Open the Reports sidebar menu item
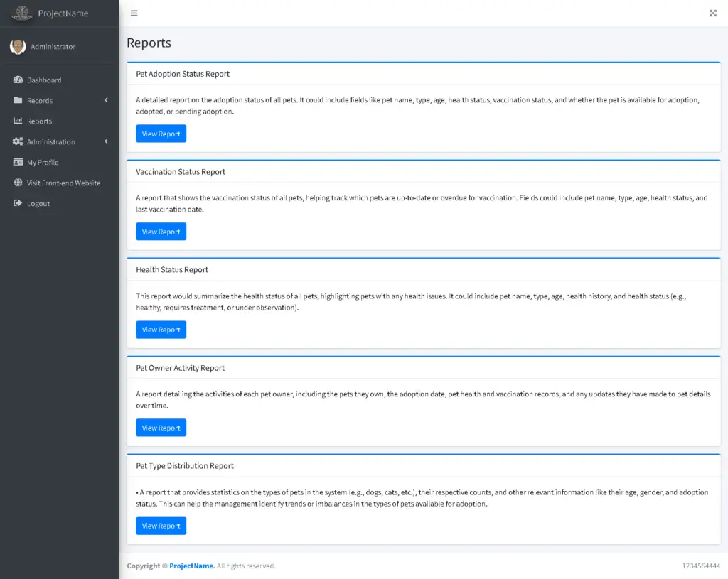Image resolution: width=728 pixels, height=579 pixels. pos(40,121)
